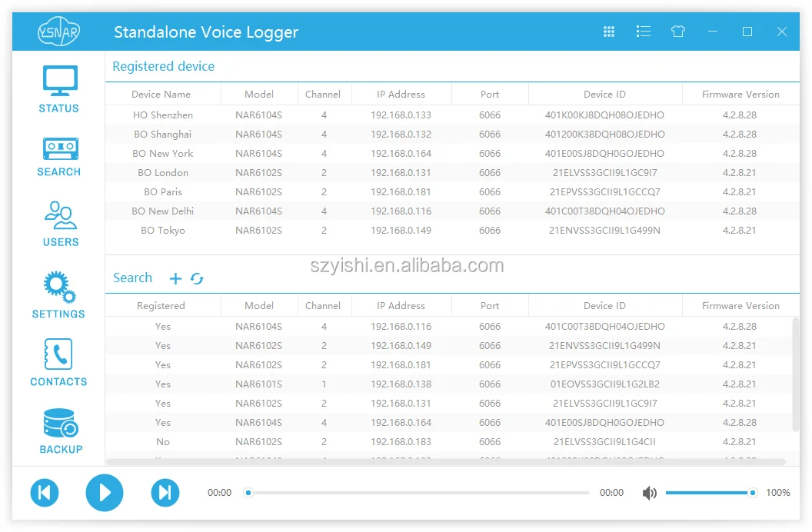This screenshot has height=532, width=812.
Task: Open the grid view icon in the title bar
Action: tap(608, 32)
